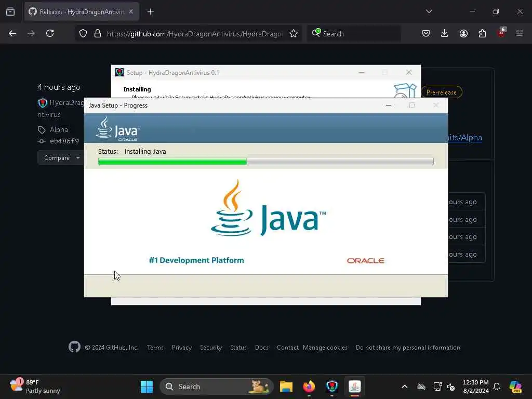532x399 pixels.
Task: Click the taskbar Search box
Action: click(217, 387)
